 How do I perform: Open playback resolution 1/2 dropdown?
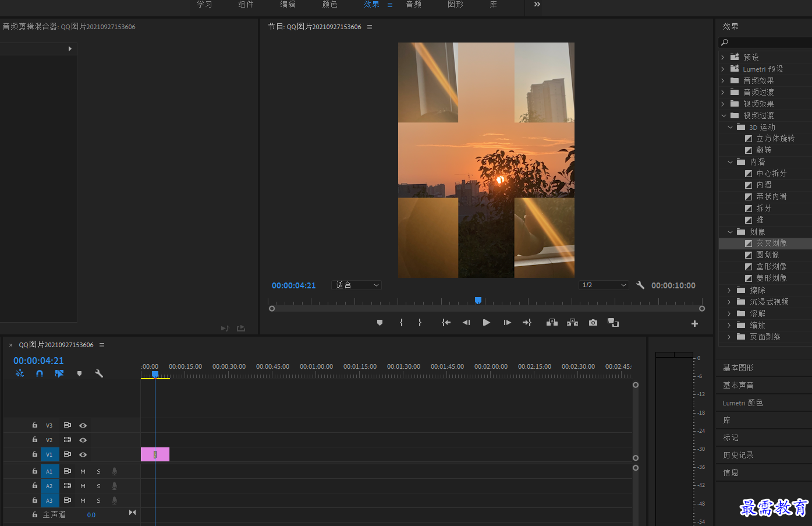pyautogui.click(x=604, y=285)
